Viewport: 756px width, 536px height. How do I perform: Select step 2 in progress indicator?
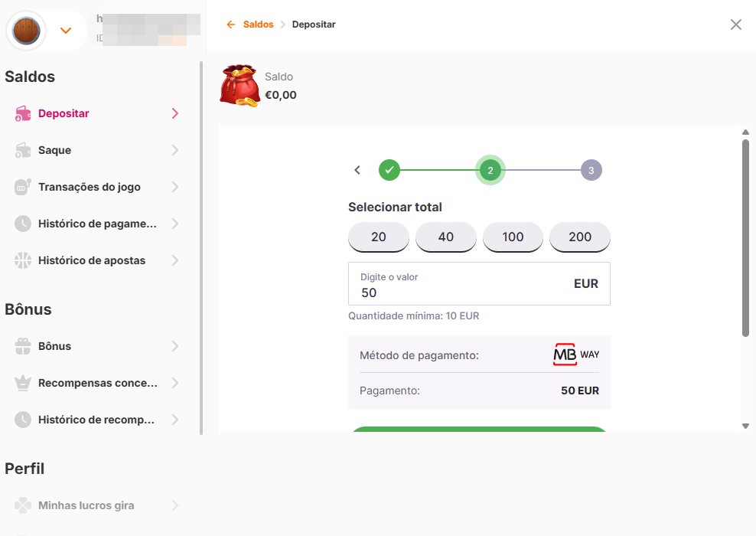pyautogui.click(x=490, y=170)
